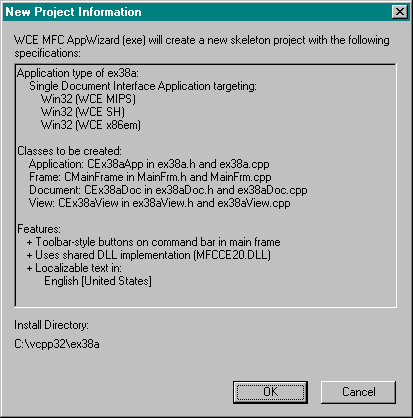Click the CEx38aApp application class line

point(149,164)
